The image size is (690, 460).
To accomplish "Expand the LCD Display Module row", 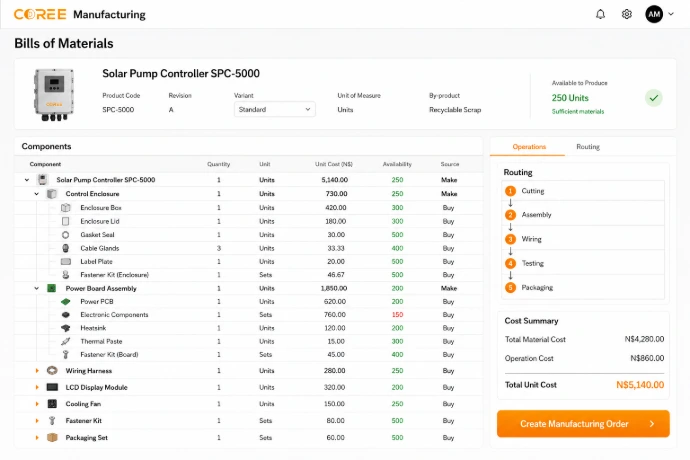I will coord(37,387).
